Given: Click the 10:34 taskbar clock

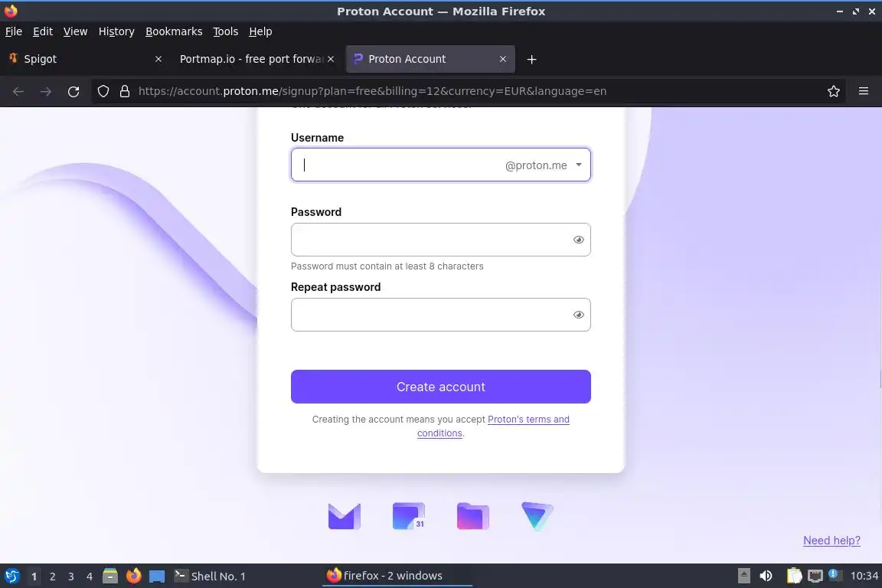Looking at the screenshot, I should [864, 576].
